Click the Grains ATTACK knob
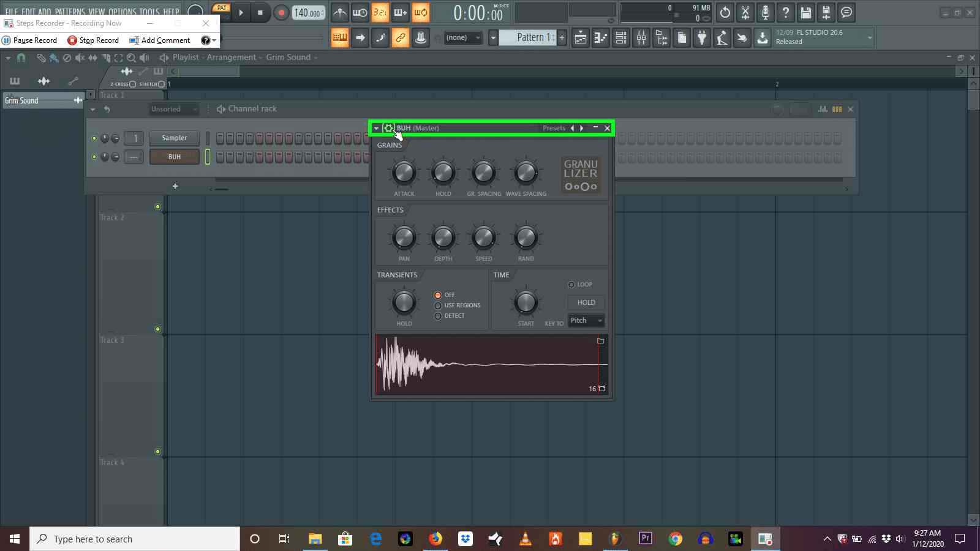Image resolution: width=980 pixels, height=551 pixels. (404, 173)
